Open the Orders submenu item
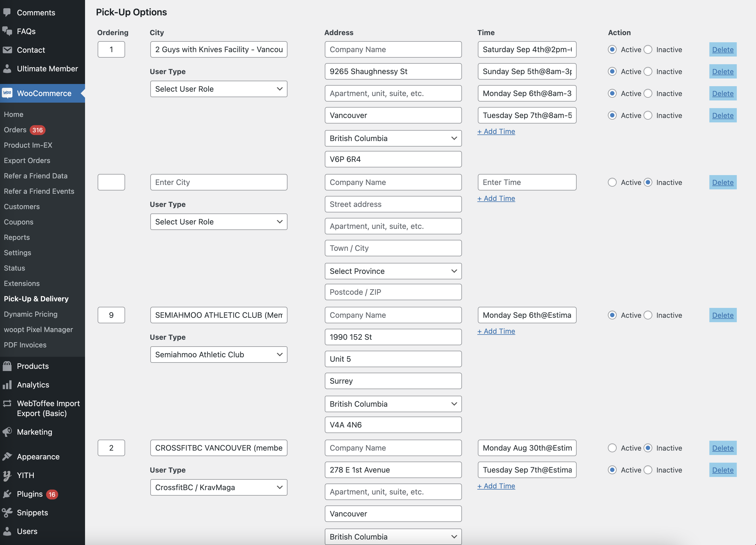This screenshot has height=545, width=756. pyautogui.click(x=15, y=130)
